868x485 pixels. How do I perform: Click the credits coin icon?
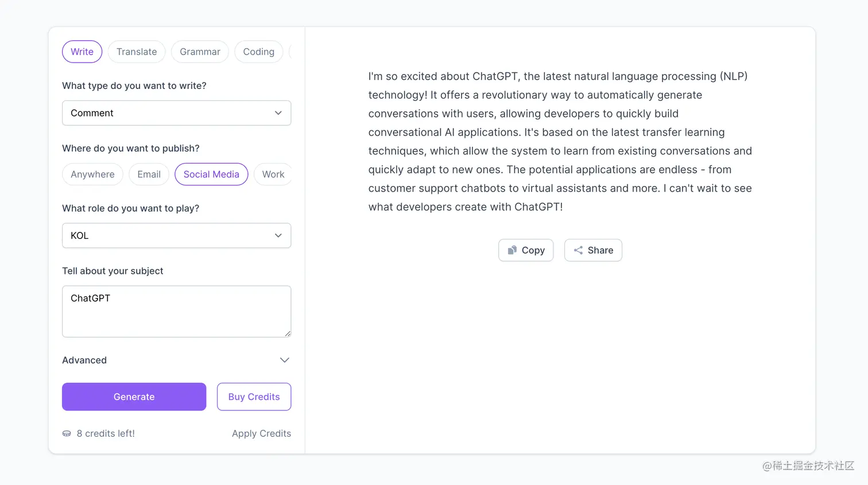(67, 433)
